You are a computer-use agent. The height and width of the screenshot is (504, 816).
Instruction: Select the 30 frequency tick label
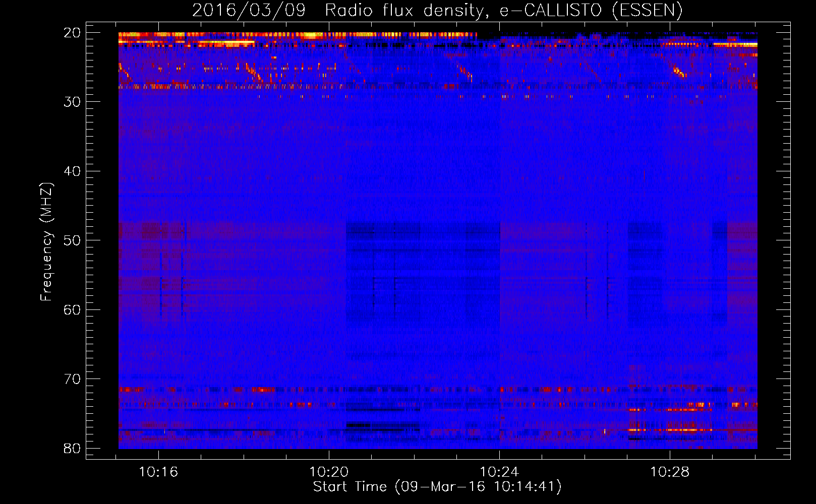(72, 102)
